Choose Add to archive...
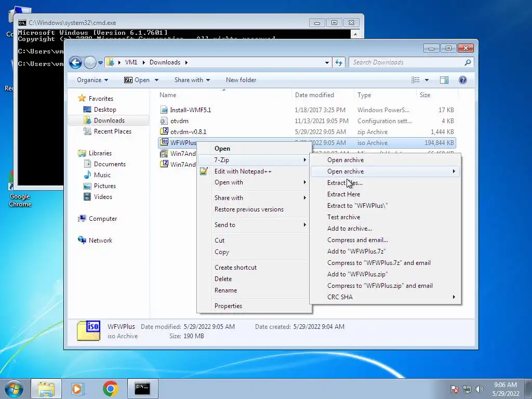532x399 pixels. (385, 229)
